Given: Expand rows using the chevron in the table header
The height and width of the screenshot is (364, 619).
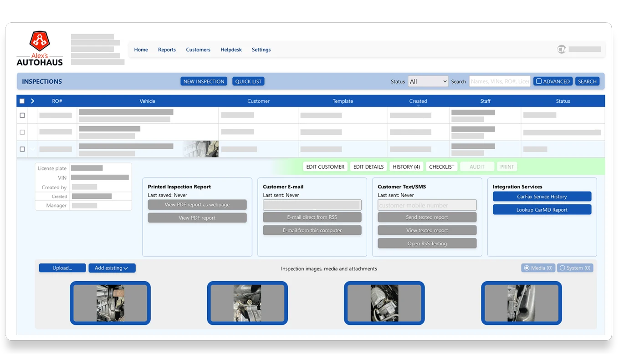Looking at the screenshot, I should (31, 101).
